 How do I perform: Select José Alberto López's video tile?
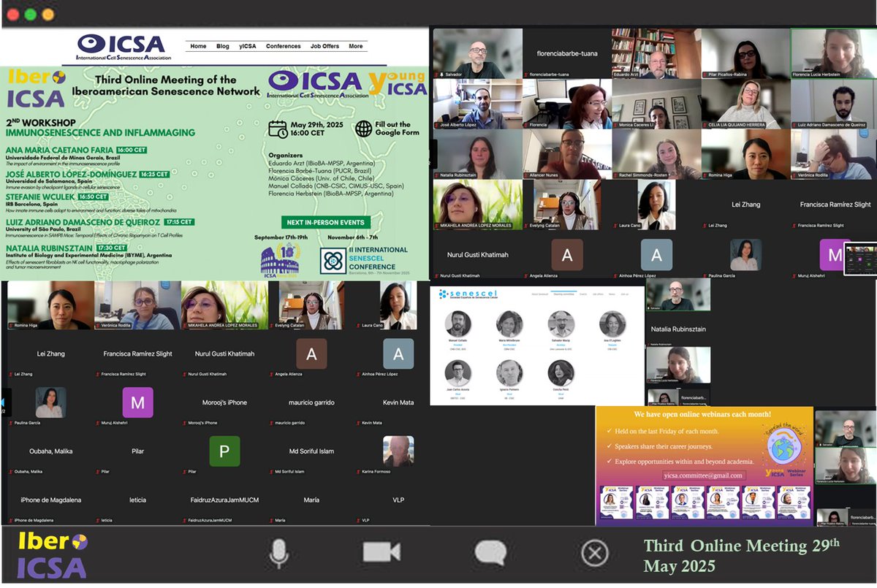(x=477, y=104)
